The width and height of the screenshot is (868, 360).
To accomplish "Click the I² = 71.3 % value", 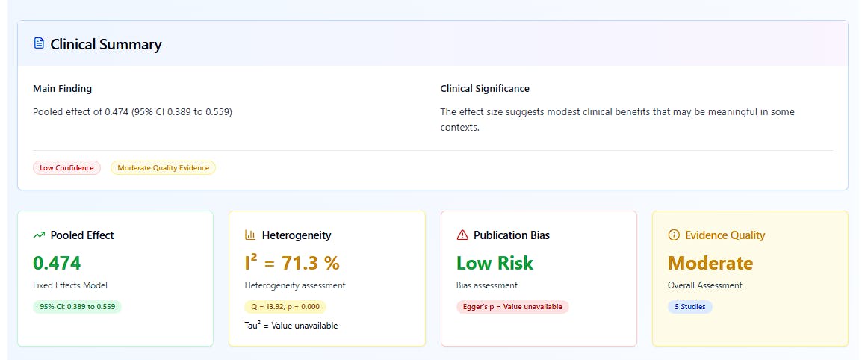I will click(x=291, y=263).
